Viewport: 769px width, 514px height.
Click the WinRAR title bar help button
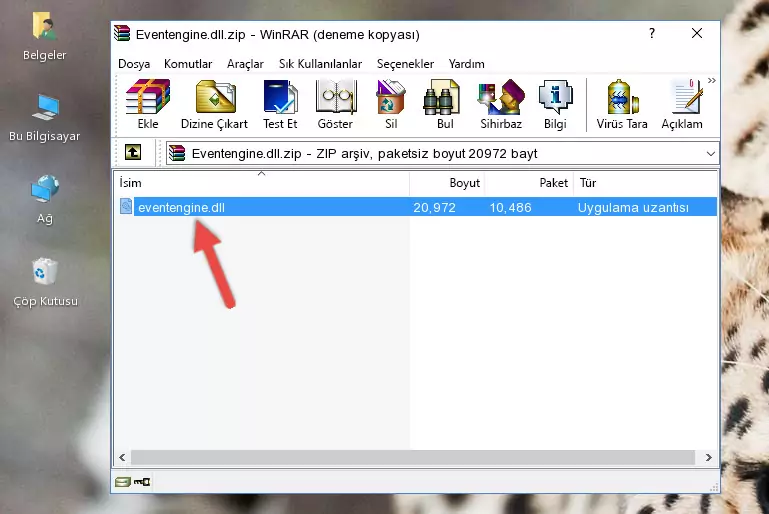pyautogui.click(x=651, y=33)
